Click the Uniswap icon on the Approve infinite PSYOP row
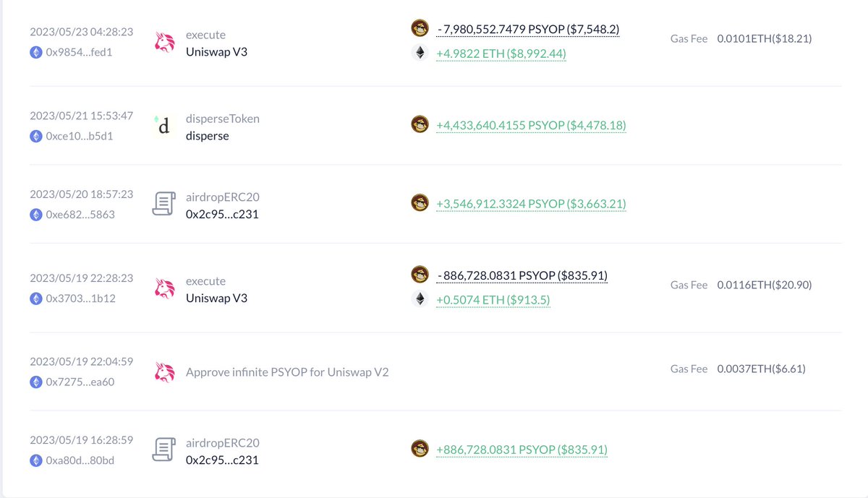 pos(165,372)
